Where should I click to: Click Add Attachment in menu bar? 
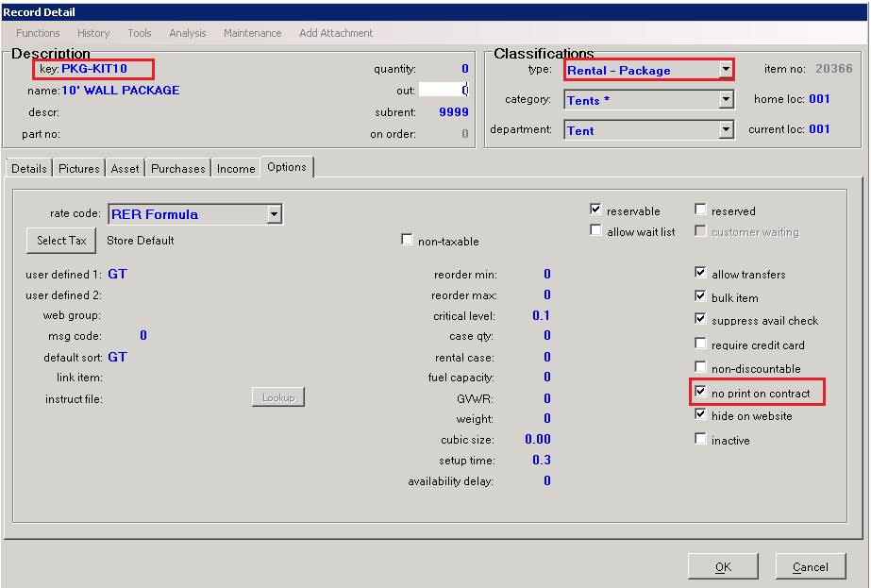(336, 33)
